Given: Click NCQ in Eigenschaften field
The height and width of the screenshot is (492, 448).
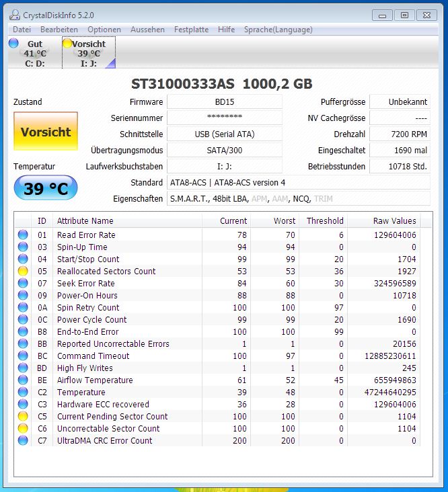Looking at the screenshot, I should pyautogui.click(x=301, y=199).
